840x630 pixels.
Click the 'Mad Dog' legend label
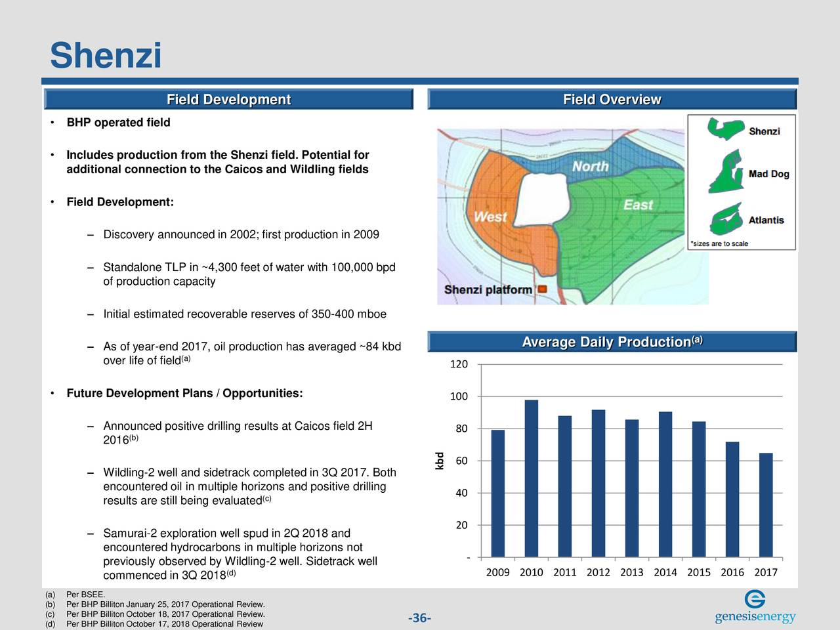pos(768,174)
